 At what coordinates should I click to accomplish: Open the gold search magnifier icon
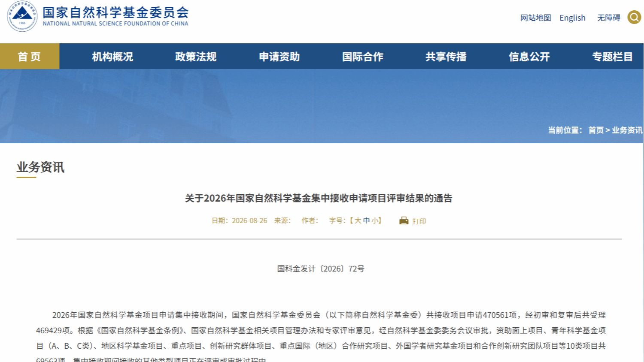pyautogui.click(x=634, y=17)
